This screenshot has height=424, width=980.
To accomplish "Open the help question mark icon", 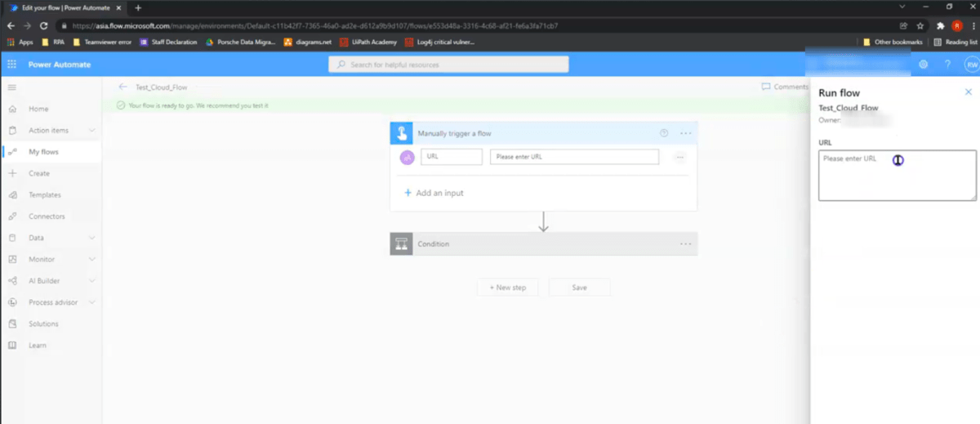I will point(947,65).
